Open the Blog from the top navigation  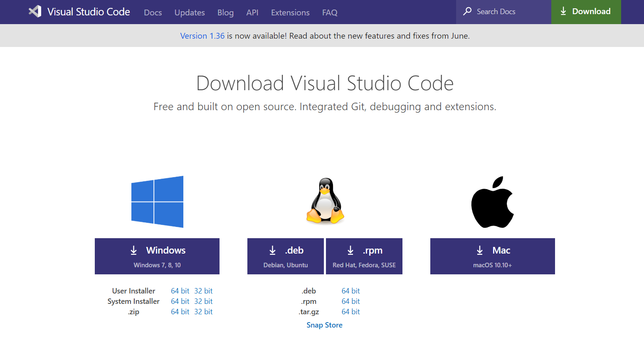(225, 12)
